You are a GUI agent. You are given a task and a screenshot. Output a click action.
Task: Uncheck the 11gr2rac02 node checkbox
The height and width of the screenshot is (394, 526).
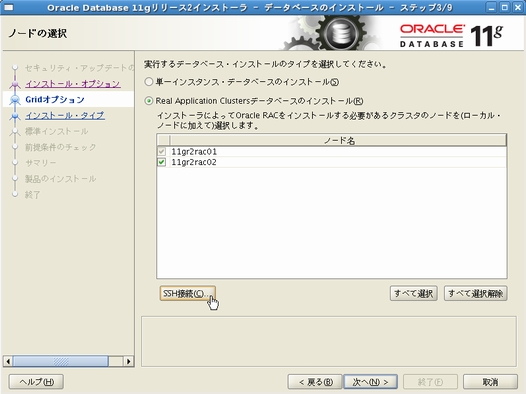(x=162, y=162)
